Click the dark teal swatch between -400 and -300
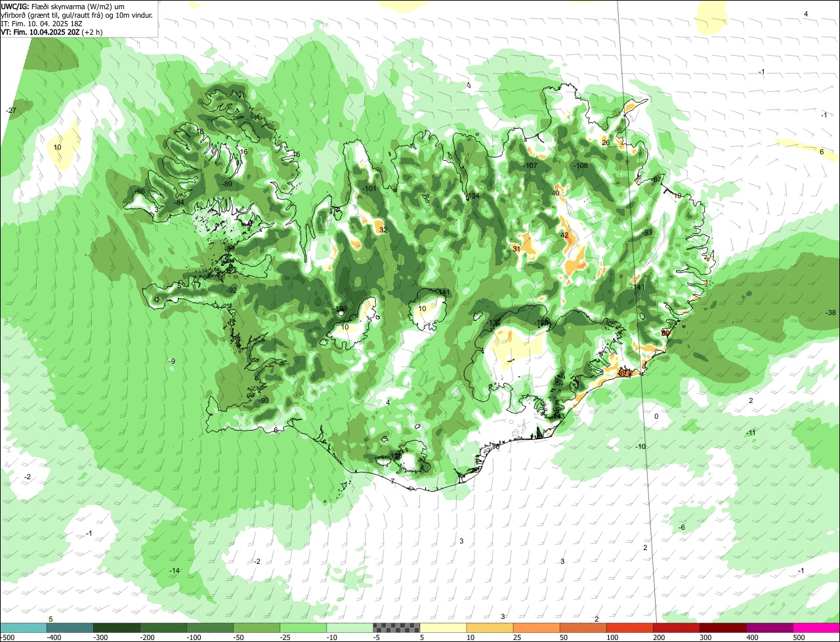 pyautogui.click(x=70, y=628)
